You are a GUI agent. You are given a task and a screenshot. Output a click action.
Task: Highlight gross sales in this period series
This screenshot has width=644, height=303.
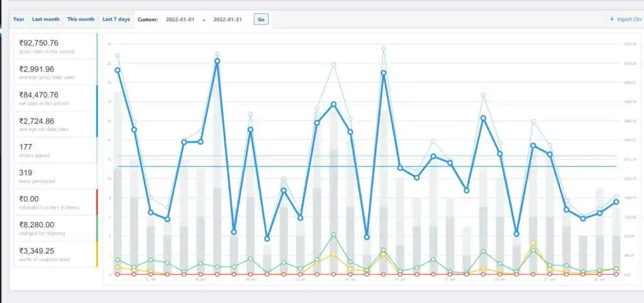point(55,47)
